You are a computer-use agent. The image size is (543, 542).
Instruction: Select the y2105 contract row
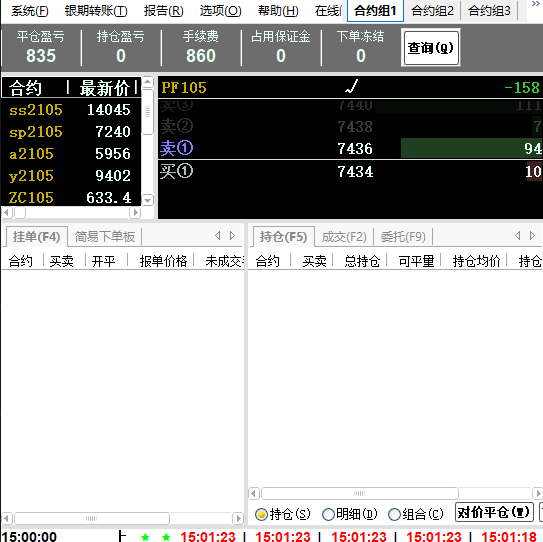click(x=71, y=176)
